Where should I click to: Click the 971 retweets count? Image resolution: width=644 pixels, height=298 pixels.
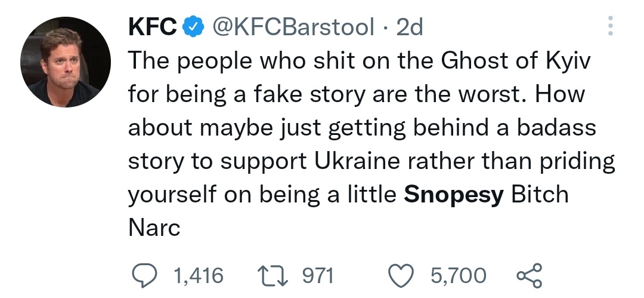pos(316,275)
